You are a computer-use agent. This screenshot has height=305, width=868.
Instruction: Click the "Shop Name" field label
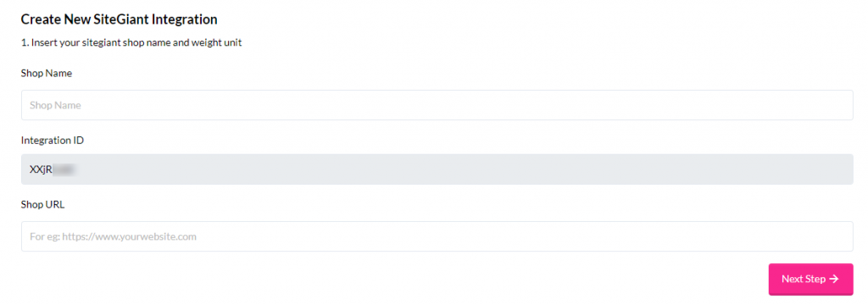coord(47,73)
